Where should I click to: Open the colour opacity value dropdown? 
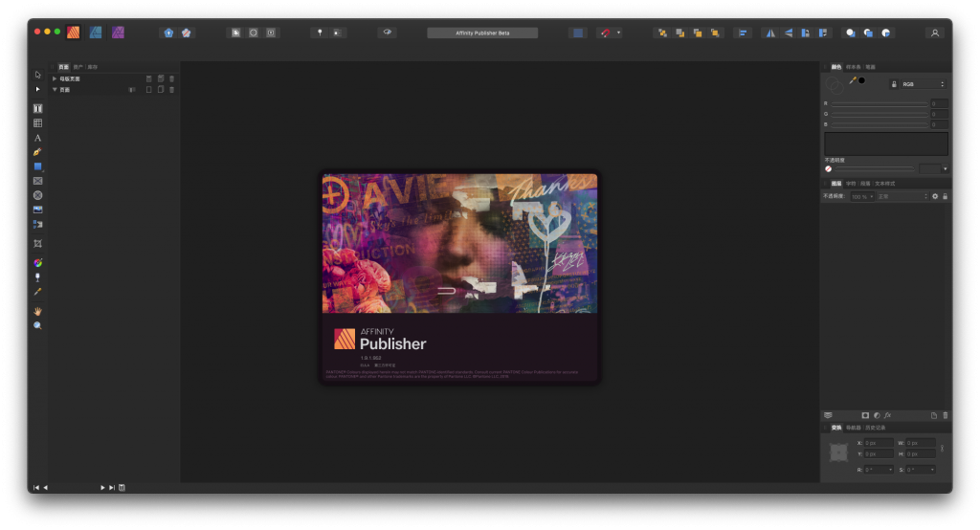(945, 168)
